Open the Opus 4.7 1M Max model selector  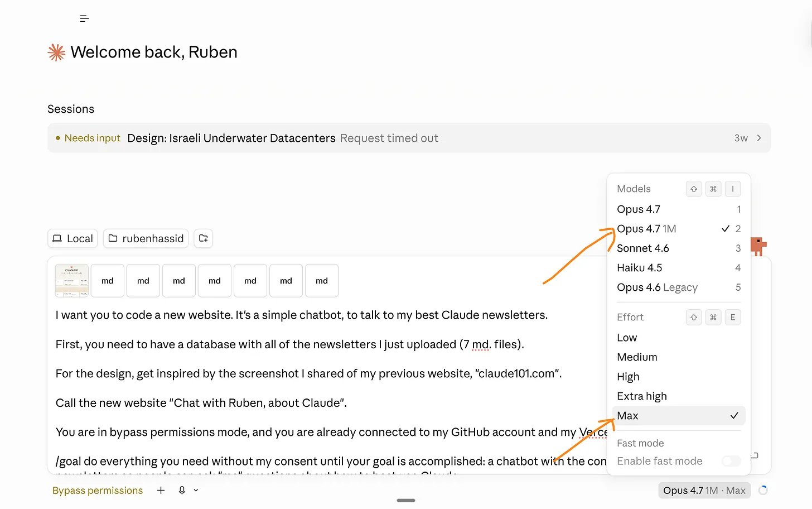click(704, 491)
